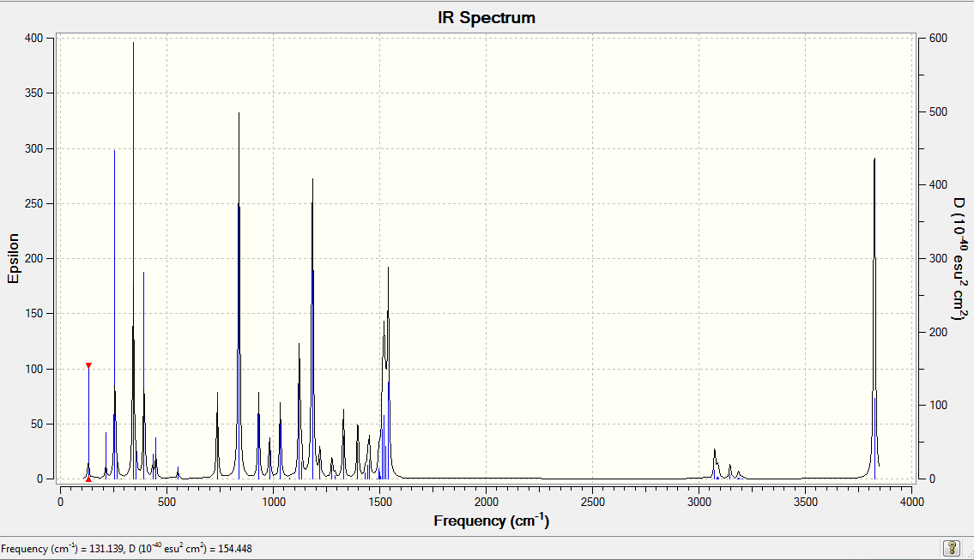This screenshot has height=560, width=974.
Task: Click the D (10-40 esu2 cm2) axis label
Action: tap(960, 258)
